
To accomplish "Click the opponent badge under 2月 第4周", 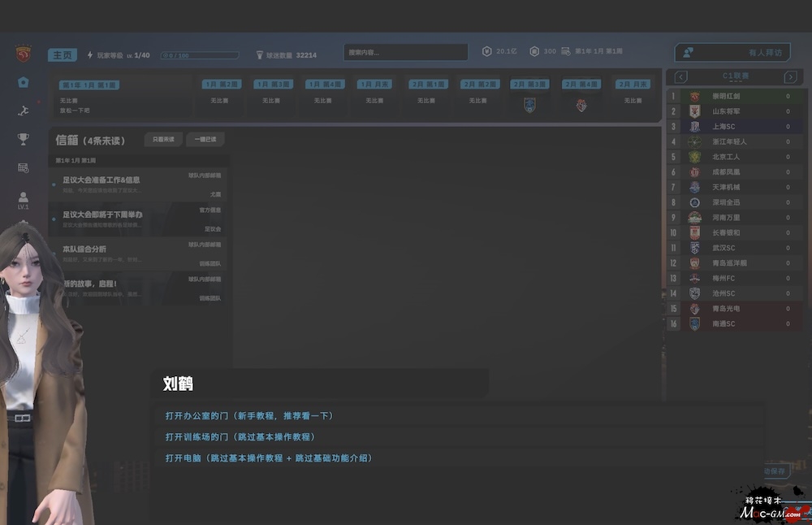I will [x=581, y=105].
